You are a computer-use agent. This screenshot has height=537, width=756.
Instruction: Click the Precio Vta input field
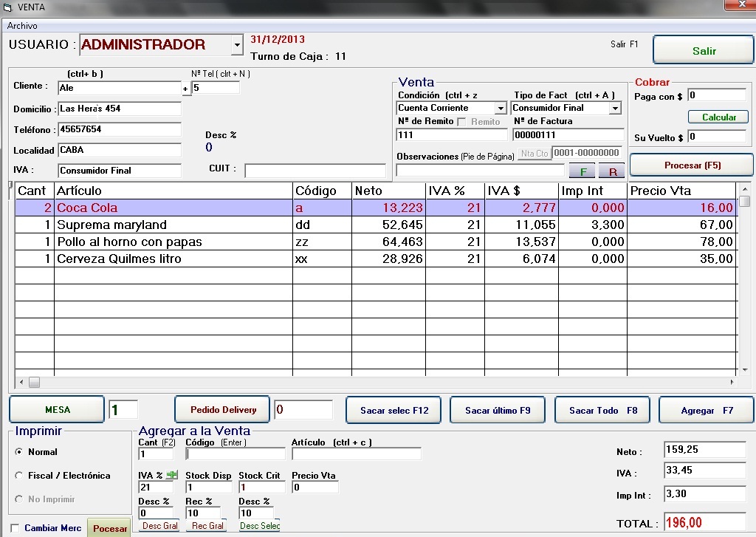[x=315, y=488]
